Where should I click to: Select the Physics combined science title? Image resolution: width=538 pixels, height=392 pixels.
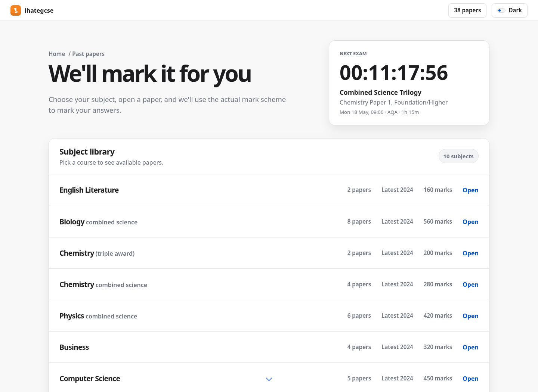98,316
